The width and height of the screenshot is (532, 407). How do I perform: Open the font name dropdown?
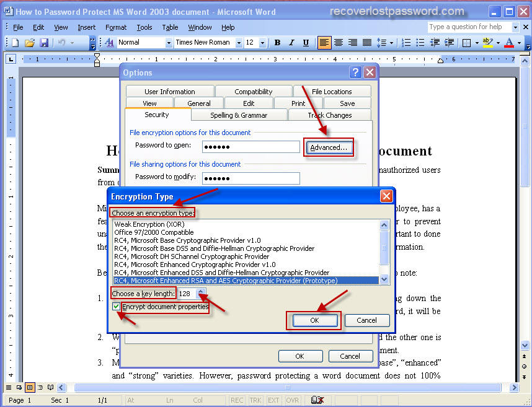pyautogui.click(x=239, y=43)
